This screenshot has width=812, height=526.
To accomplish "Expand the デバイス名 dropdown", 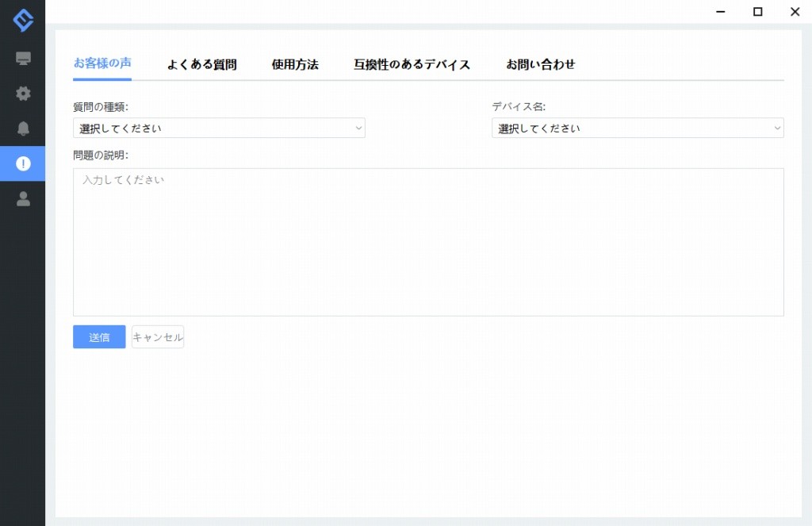I will pyautogui.click(x=638, y=128).
